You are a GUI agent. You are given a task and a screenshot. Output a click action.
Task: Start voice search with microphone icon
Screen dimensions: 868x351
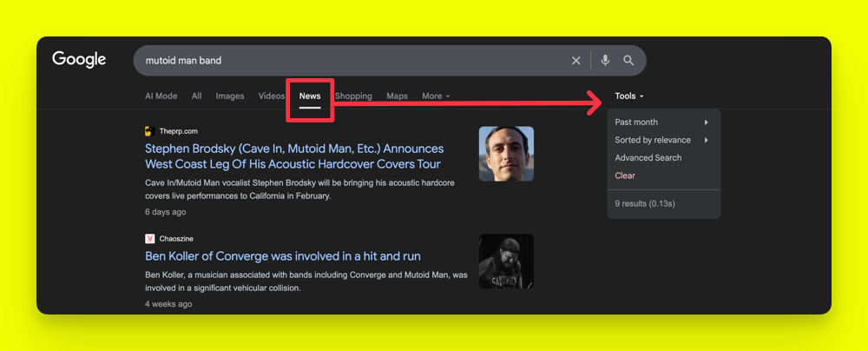[605, 61]
